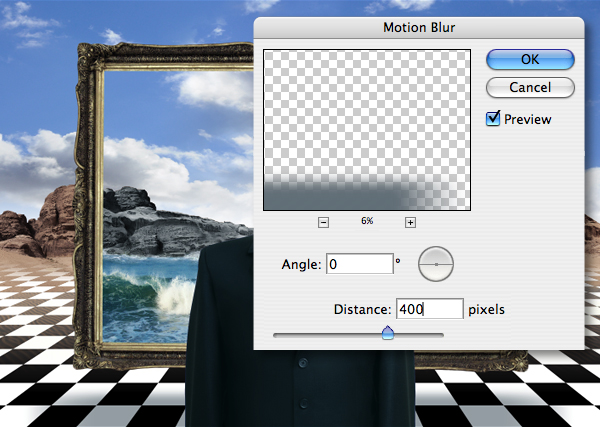Click the blur preview thumbnail area
Screen dimensions: 600x427
[367, 130]
